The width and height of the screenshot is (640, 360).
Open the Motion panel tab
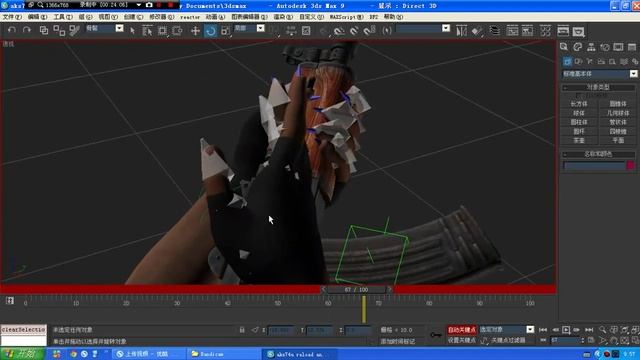coord(605,47)
